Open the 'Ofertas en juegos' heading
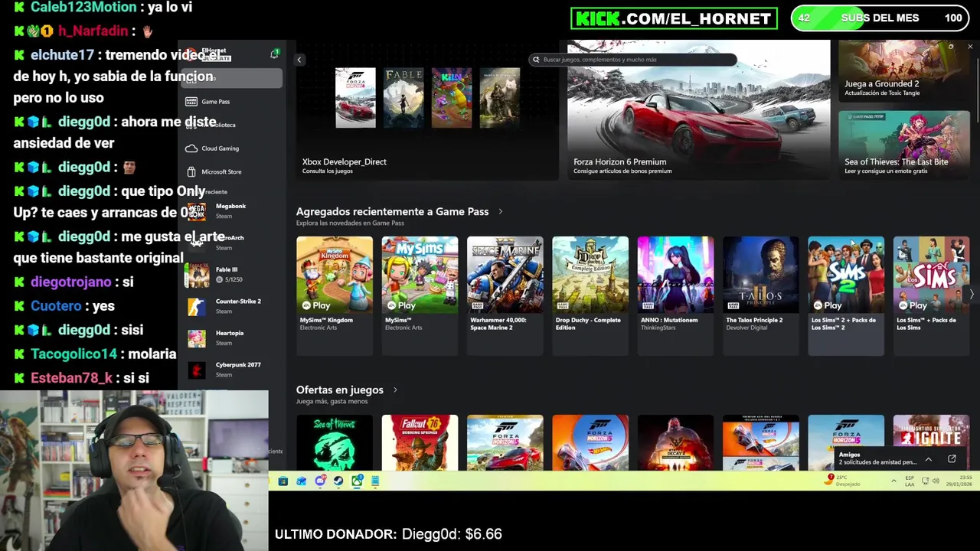The height and width of the screenshot is (551, 980). 339,390
